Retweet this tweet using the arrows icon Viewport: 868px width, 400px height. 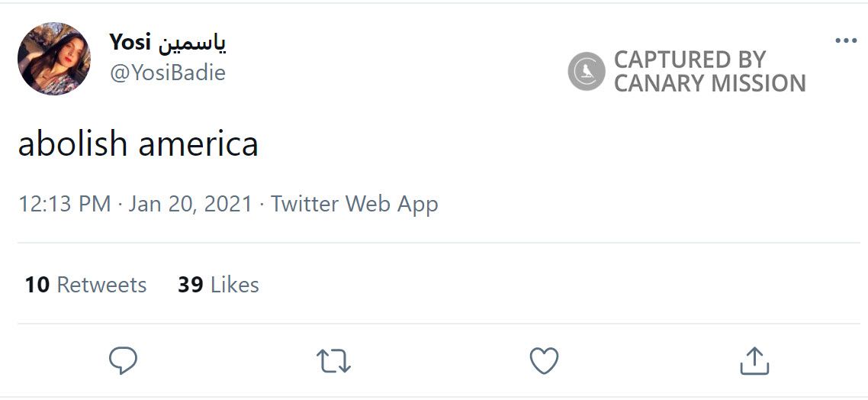point(333,361)
